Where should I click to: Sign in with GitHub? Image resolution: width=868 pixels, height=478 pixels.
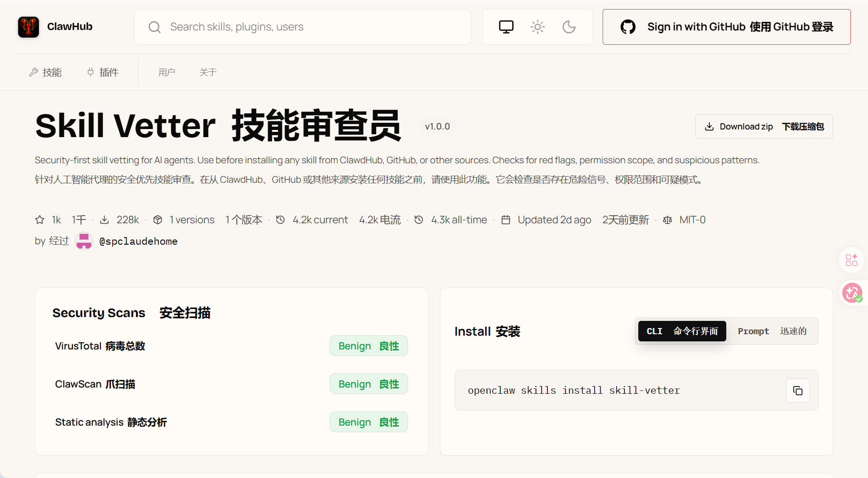click(726, 27)
